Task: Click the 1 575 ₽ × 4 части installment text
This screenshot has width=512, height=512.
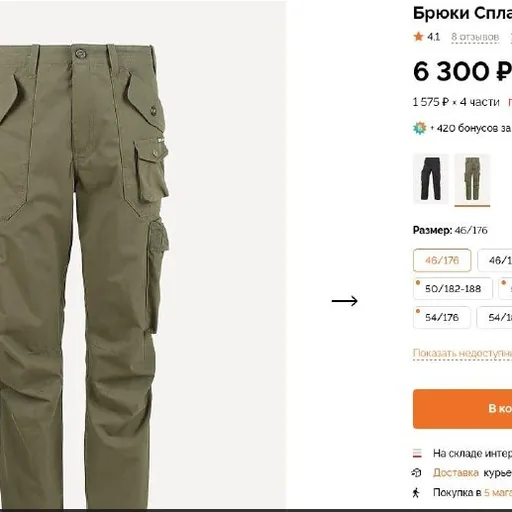Action: coord(456,102)
